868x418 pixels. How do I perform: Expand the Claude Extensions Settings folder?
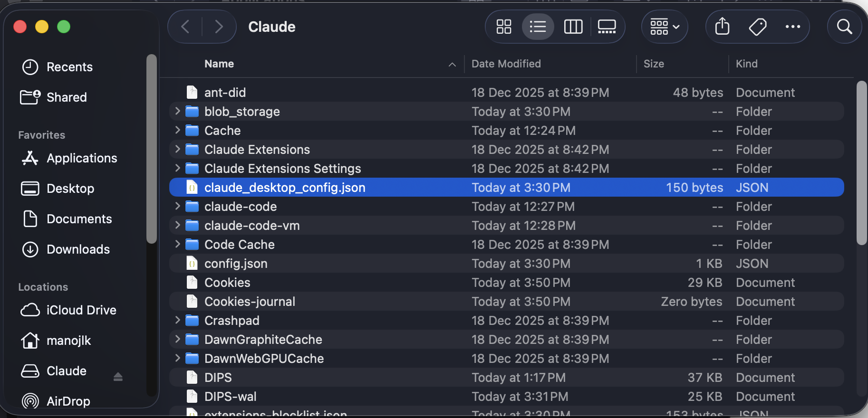pyautogui.click(x=177, y=168)
